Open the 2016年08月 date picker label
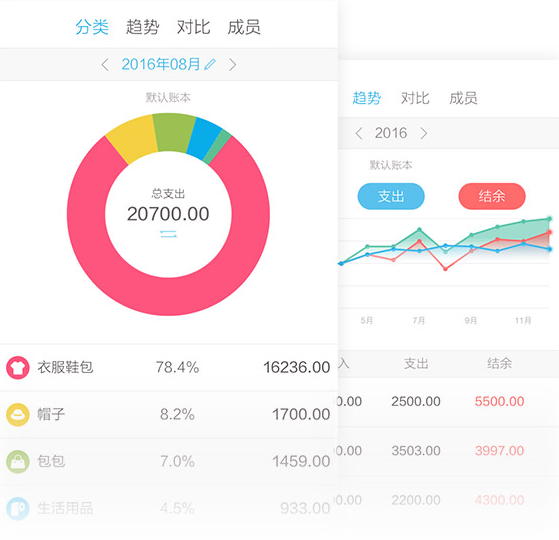559x540 pixels. [x=161, y=65]
